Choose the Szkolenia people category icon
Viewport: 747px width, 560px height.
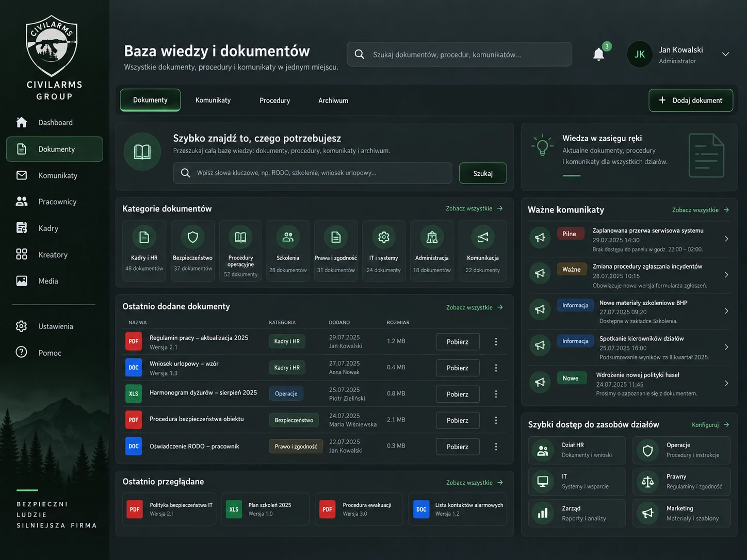(x=288, y=237)
